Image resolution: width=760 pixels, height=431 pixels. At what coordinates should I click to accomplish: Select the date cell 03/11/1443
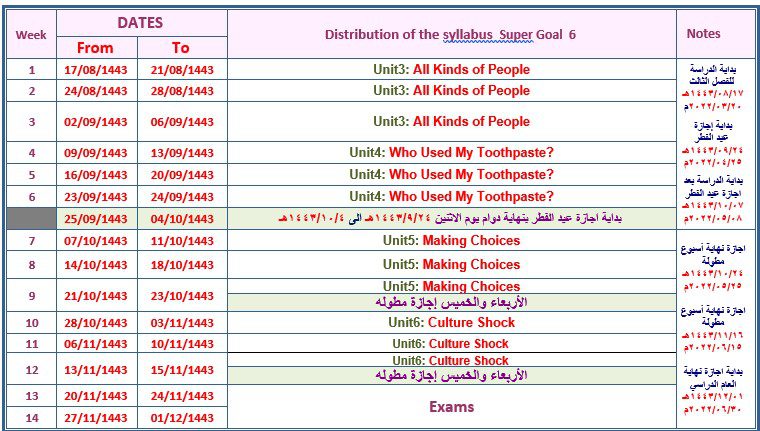tap(182, 323)
